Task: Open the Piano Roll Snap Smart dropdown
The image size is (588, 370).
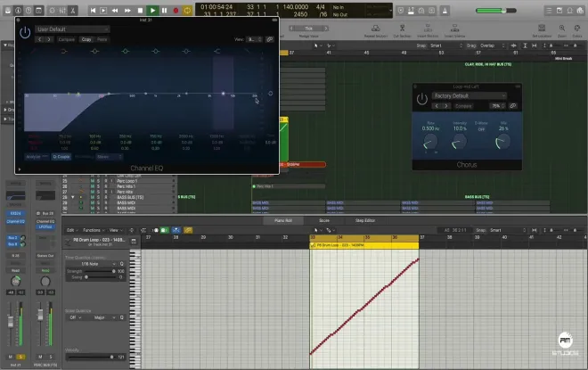Action: tap(506, 230)
